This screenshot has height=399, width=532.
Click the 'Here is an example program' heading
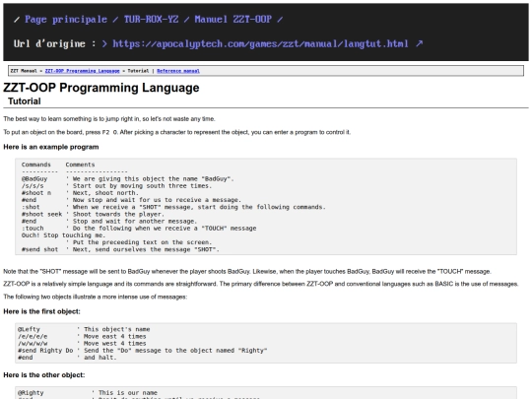click(x=51, y=147)
